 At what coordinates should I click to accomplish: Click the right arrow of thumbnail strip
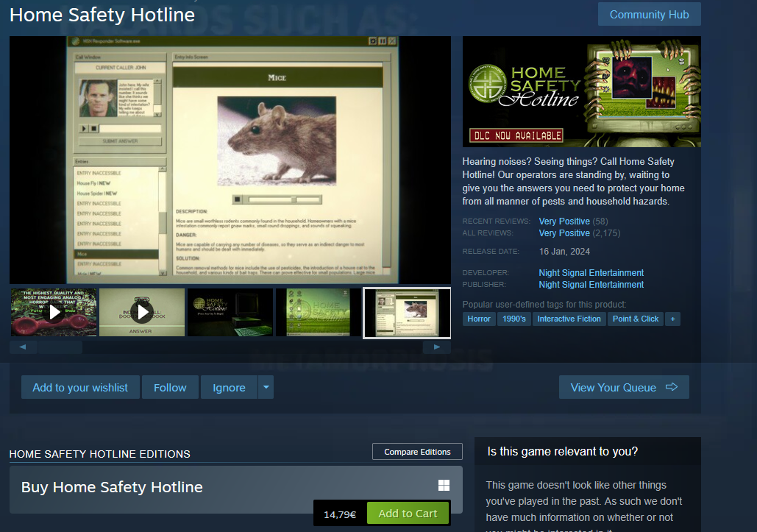point(436,347)
